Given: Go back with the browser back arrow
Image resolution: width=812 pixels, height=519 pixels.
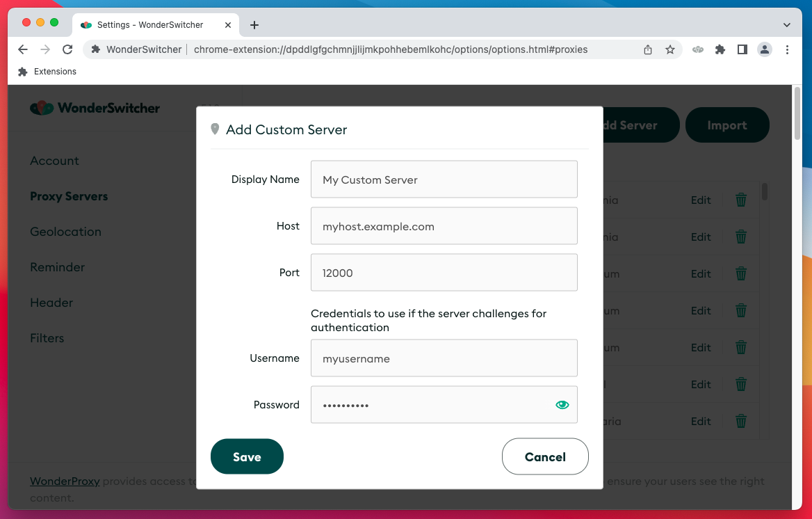Looking at the screenshot, I should (x=23, y=49).
